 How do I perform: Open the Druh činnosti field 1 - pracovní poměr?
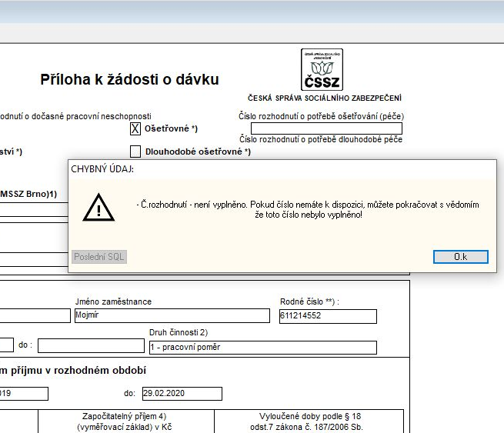coord(263,347)
